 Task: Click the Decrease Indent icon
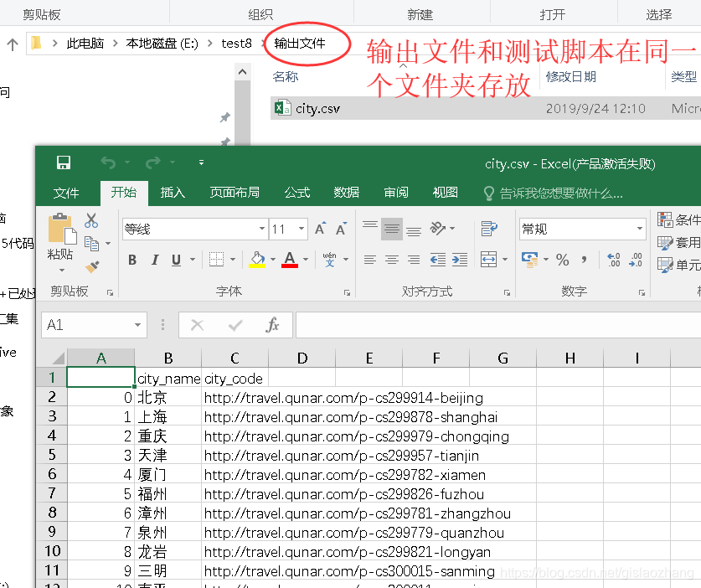438,260
